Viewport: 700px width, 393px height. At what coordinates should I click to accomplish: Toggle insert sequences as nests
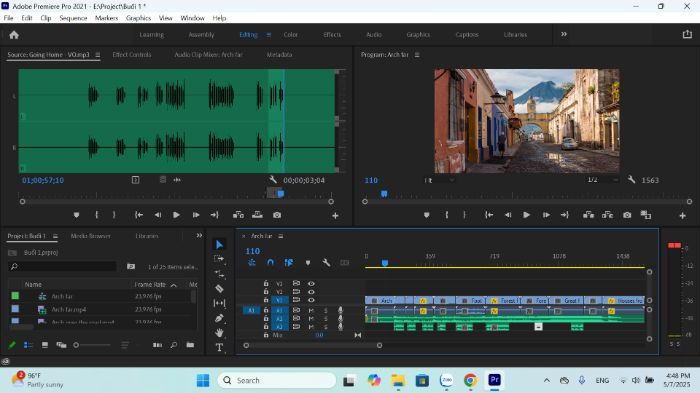(x=251, y=263)
